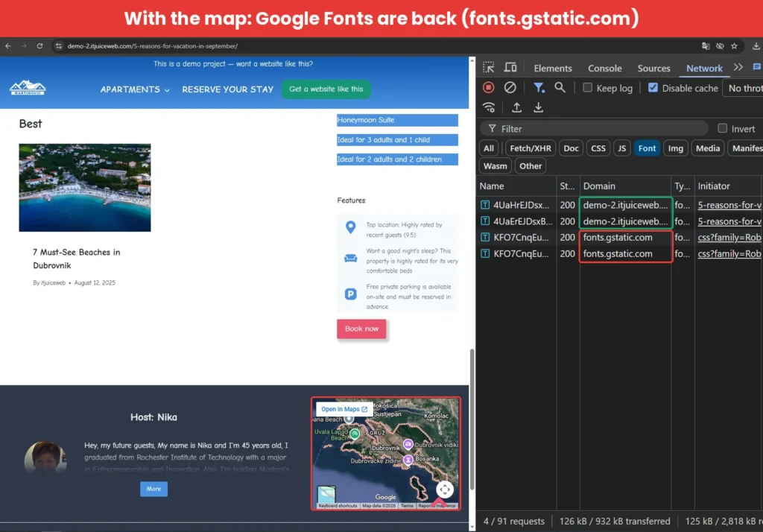Image resolution: width=763 pixels, height=532 pixels.
Task: Click the bed feature icon
Action: tap(350, 258)
